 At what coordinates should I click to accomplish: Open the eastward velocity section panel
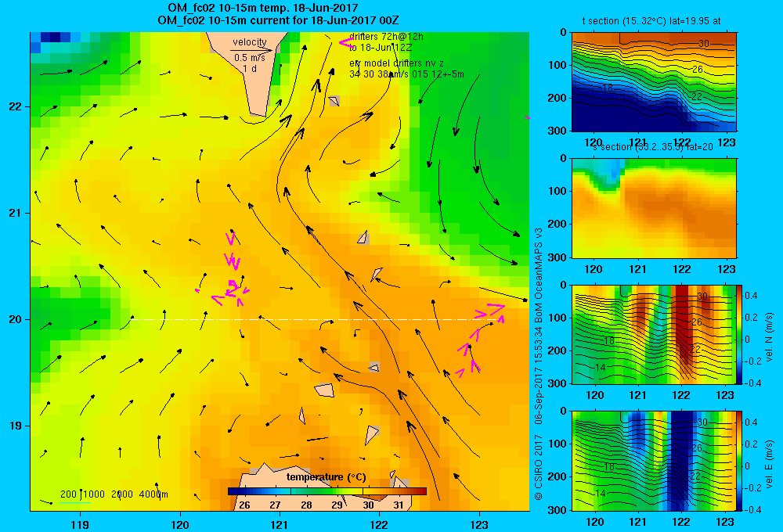point(654,461)
